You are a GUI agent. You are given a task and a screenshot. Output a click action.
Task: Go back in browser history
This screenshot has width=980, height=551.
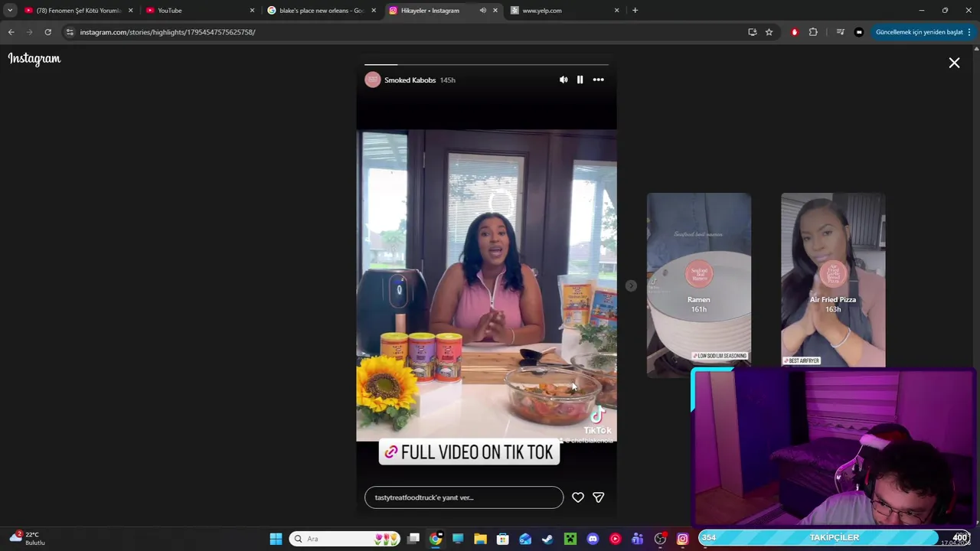point(11,32)
